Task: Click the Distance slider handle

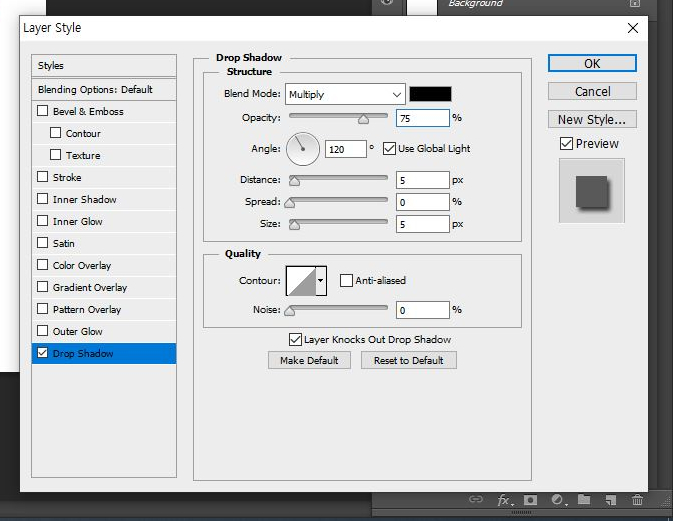Action: tap(294, 181)
